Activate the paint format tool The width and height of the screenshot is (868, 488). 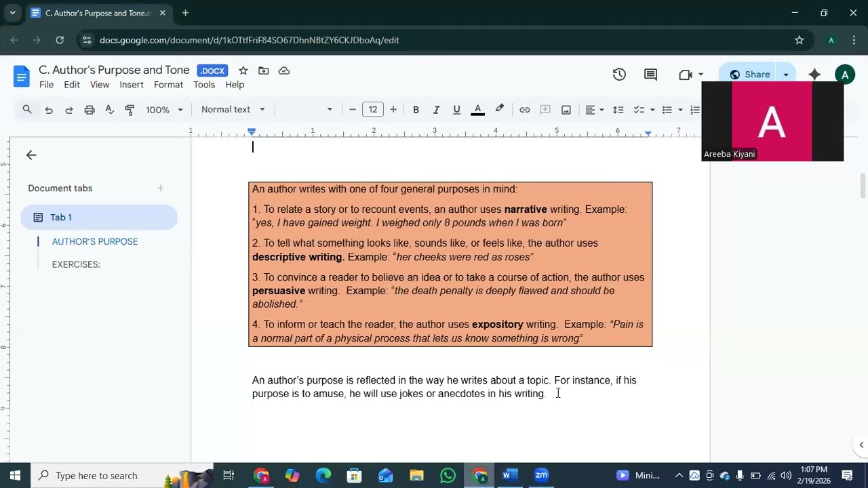pyautogui.click(x=130, y=110)
